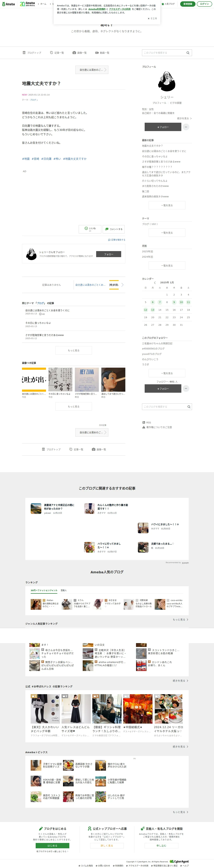Open 記事一覧 in the top blog navigation
Viewport: 214px width, 868px height.
pos(57,53)
